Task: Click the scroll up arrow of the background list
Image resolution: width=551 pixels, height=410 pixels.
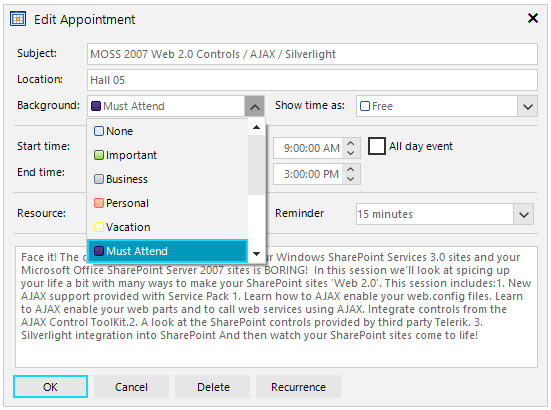Action: point(257,128)
